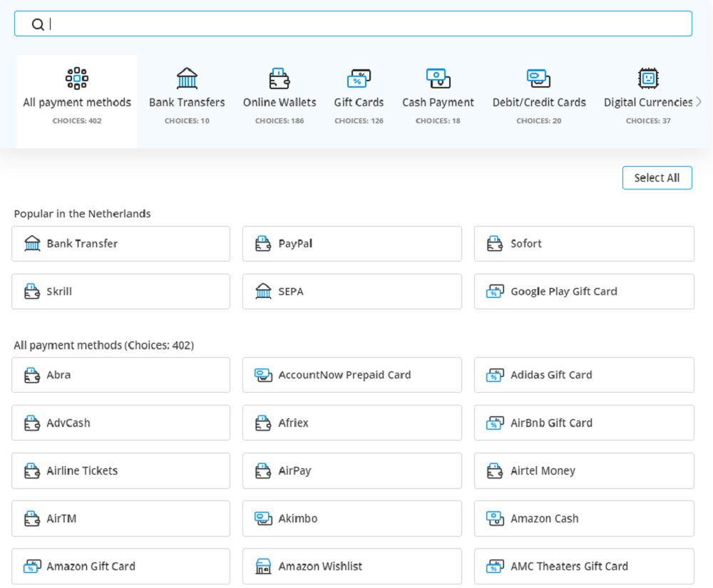Select AirBnb Gift Card
713x588 pixels.
tap(584, 423)
